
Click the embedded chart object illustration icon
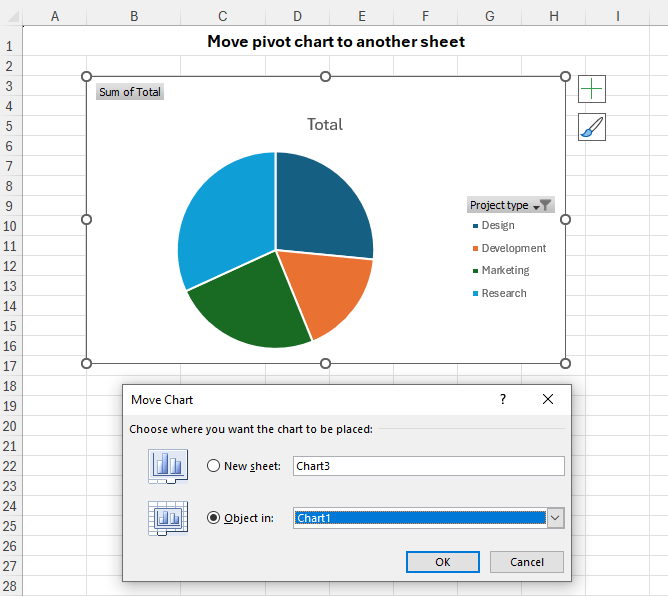click(168, 518)
